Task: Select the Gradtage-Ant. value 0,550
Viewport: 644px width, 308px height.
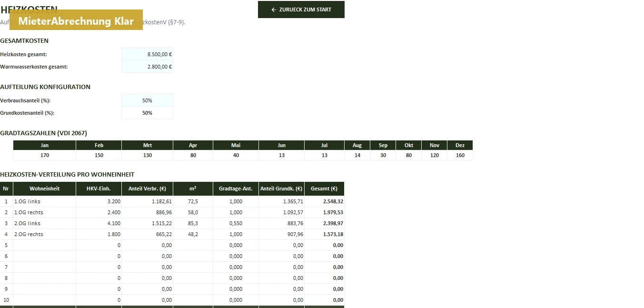Action: [236, 223]
